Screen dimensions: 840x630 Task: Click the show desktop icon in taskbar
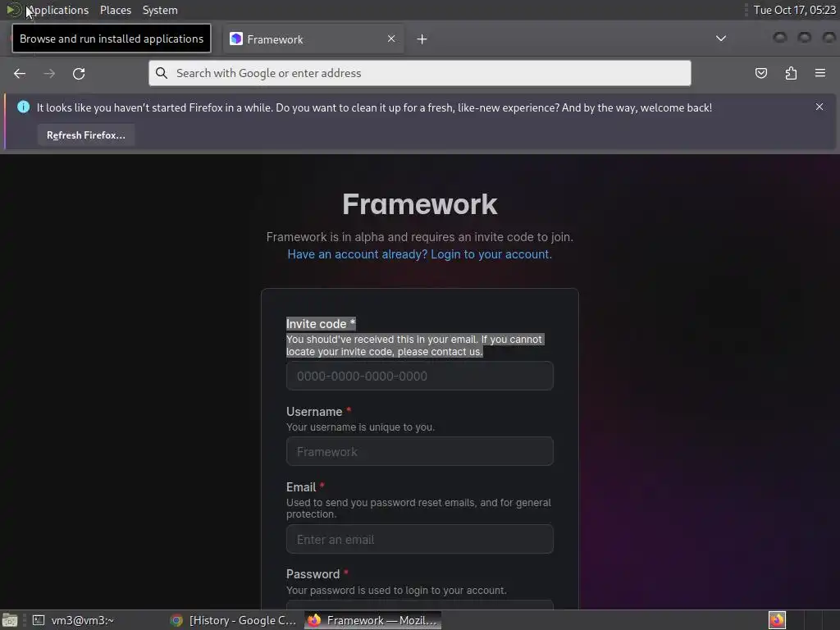10,620
